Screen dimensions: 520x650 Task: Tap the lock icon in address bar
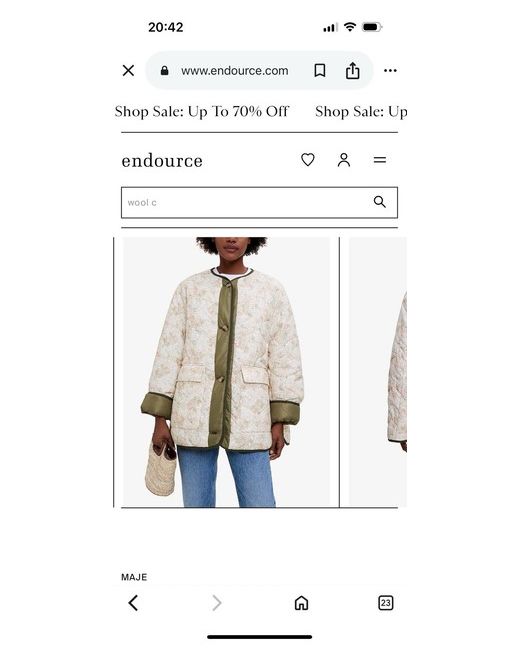(165, 70)
